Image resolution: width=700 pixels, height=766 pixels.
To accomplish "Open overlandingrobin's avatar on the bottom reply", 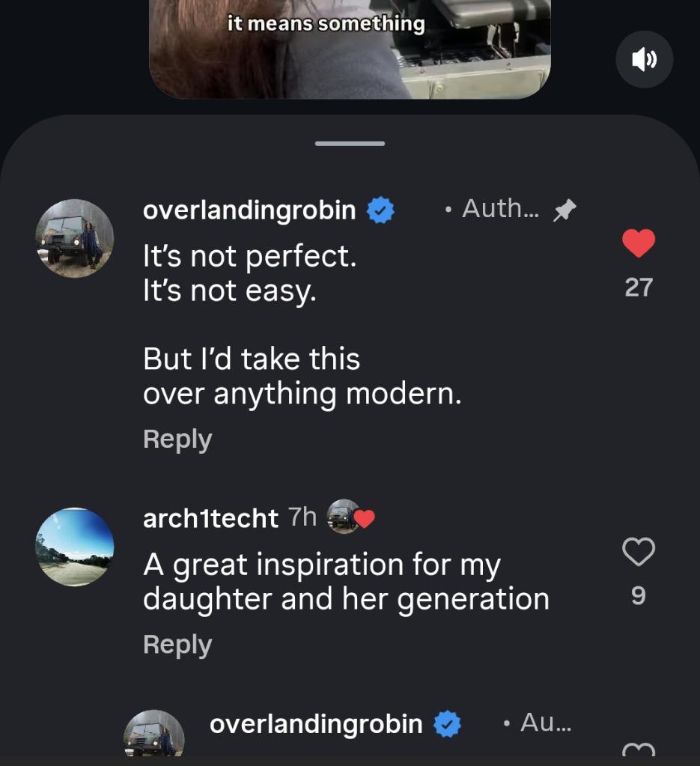I will coord(153,734).
